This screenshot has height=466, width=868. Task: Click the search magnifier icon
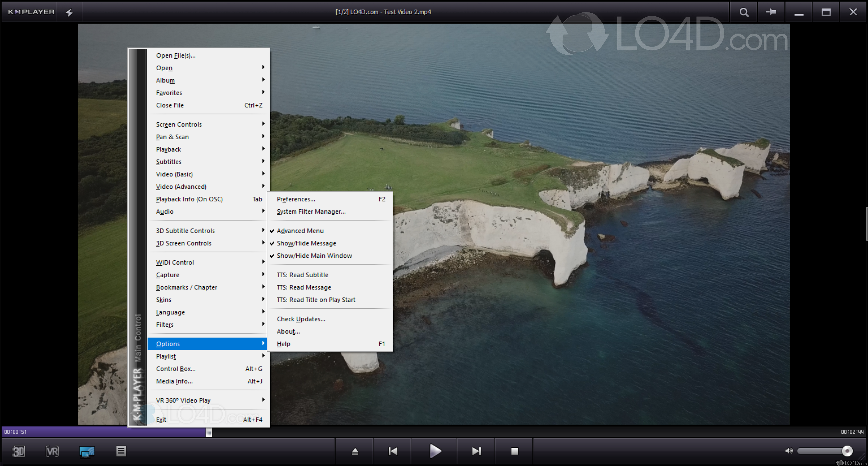coord(744,12)
